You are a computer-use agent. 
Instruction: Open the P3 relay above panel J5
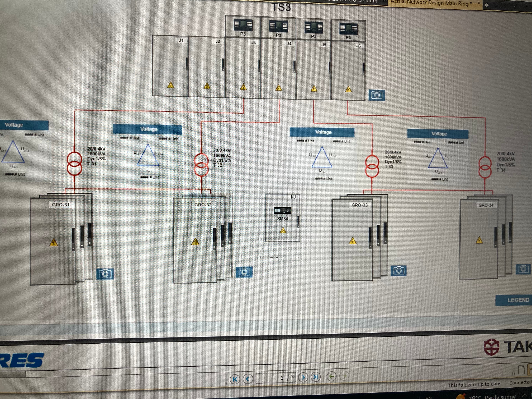point(314,27)
